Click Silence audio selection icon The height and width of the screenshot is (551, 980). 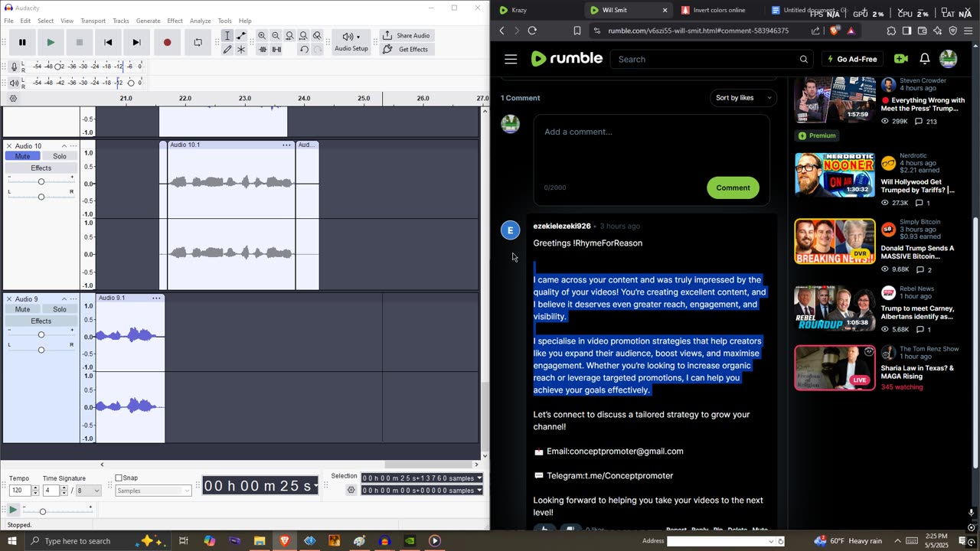pyautogui.click(x=276, y=49)
